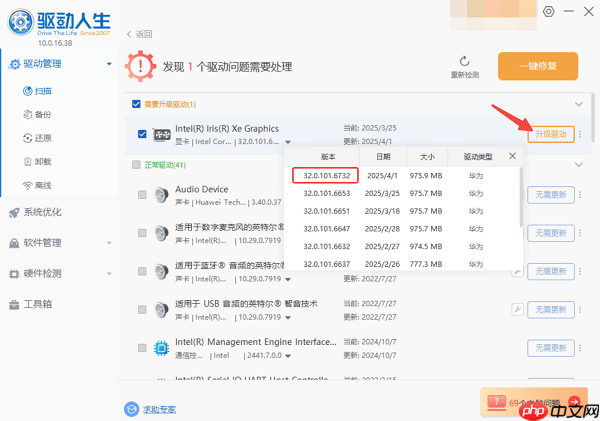
Task: Click the wrench icon in USB 音频 row
Action: 517,309
